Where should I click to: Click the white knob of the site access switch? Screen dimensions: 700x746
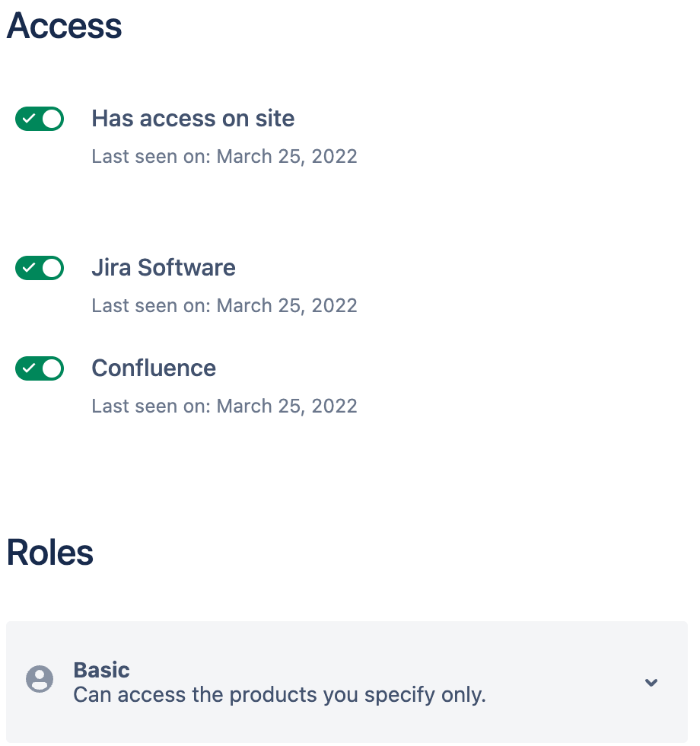point(52,119)
